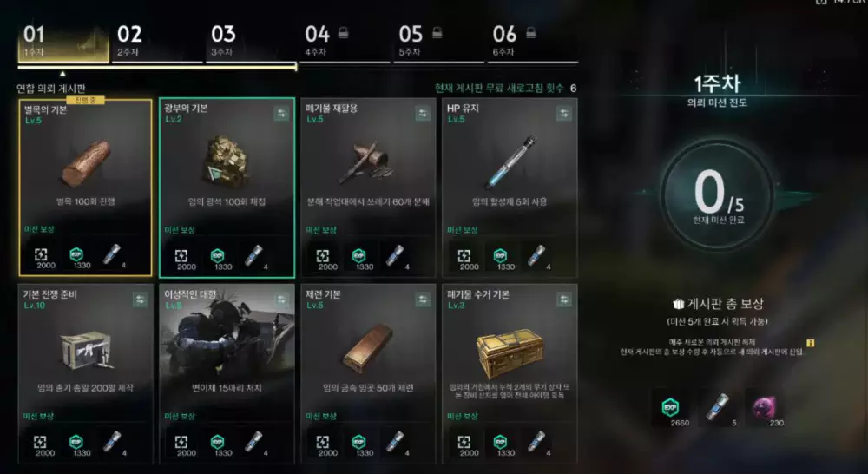This screenshot has height=474, width=868.
Task: Click swap icon on HP 유지 card
Action: tap(564, 114)
